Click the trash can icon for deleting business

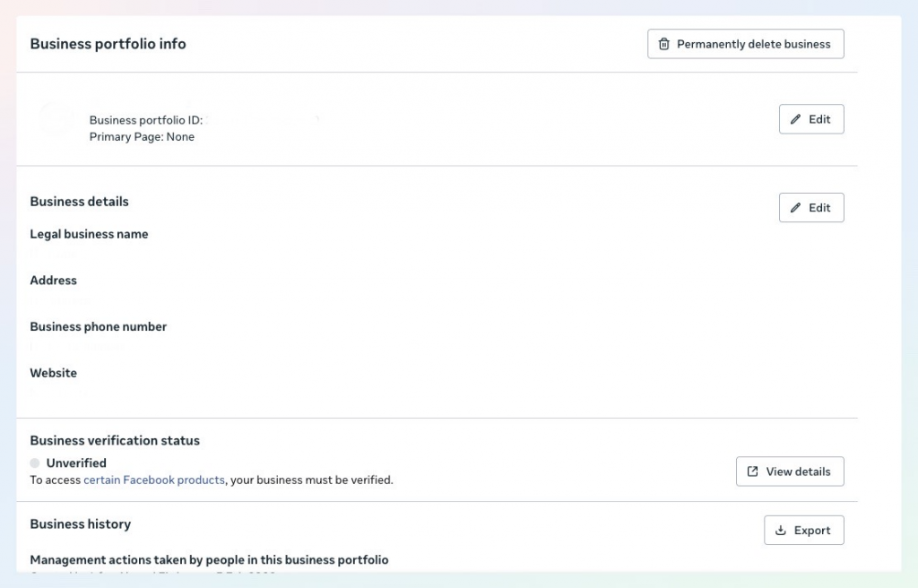pos(664,44)
